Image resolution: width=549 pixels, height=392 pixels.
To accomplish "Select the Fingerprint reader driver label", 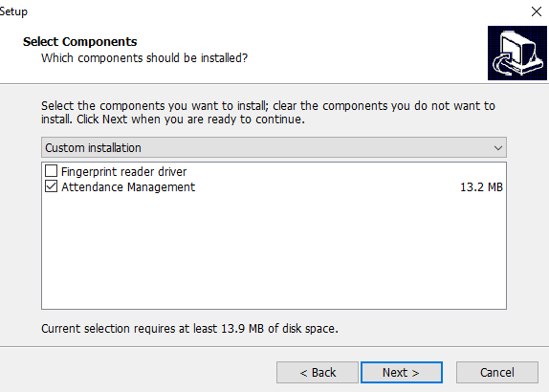I will 123,171.
